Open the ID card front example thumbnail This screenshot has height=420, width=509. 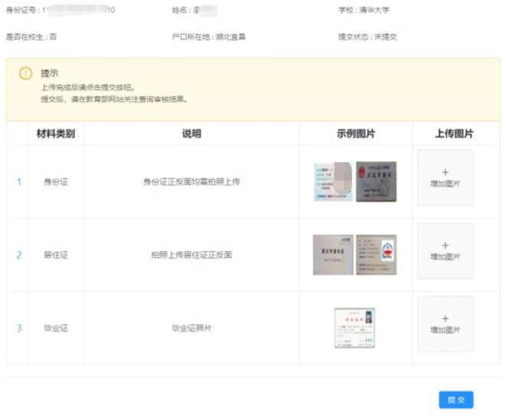coord(333,181)
